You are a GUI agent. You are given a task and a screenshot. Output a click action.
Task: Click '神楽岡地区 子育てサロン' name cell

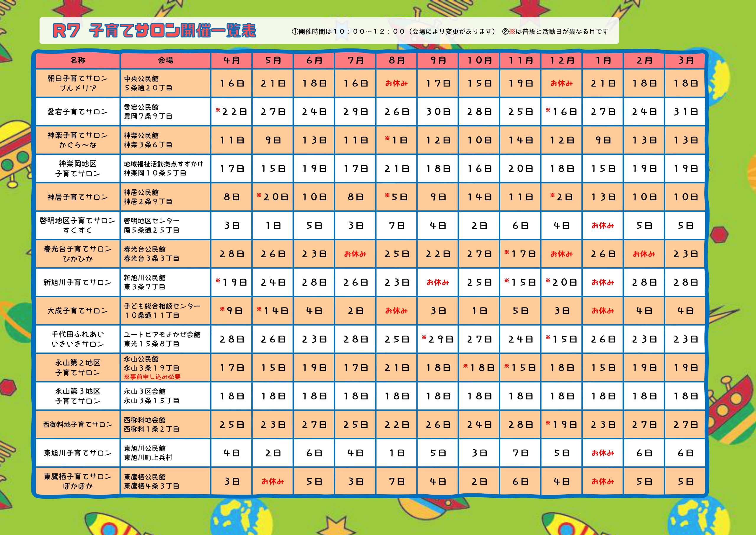tap(78, 168)
